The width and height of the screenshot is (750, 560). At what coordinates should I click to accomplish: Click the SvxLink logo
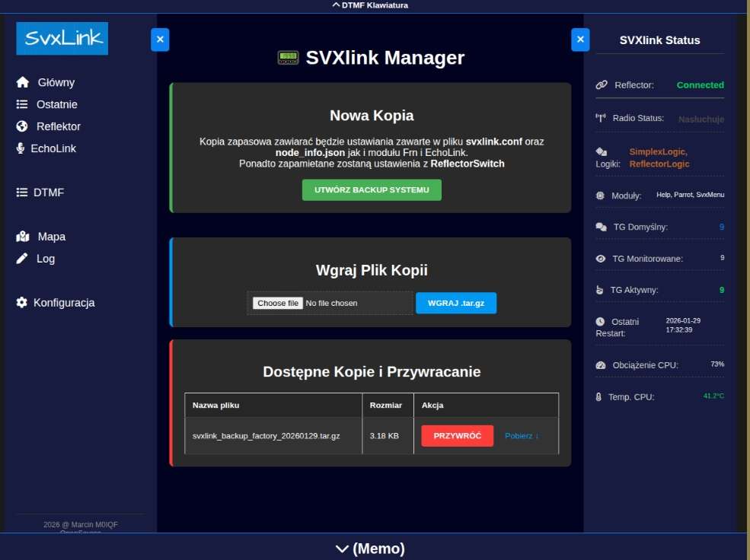click(x=62, y=39)
